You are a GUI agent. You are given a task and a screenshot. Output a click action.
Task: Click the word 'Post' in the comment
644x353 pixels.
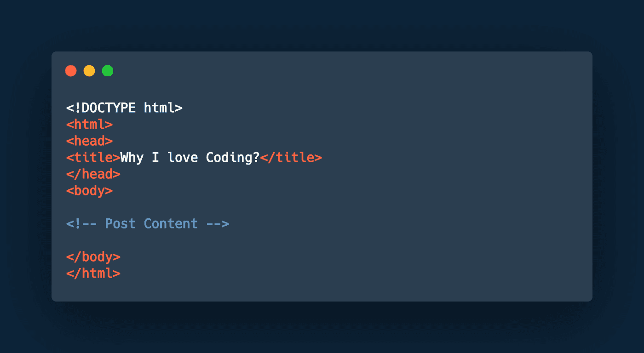(x=120, y=224)
